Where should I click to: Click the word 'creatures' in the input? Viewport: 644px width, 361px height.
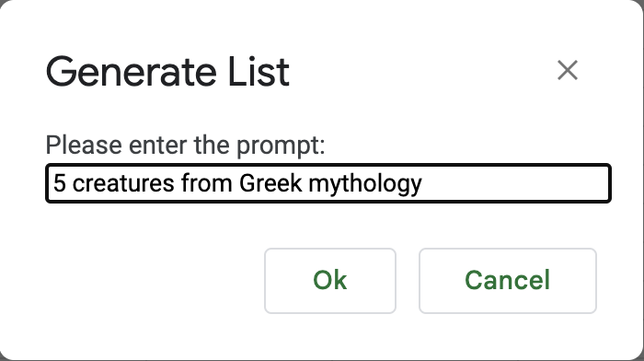123,183
